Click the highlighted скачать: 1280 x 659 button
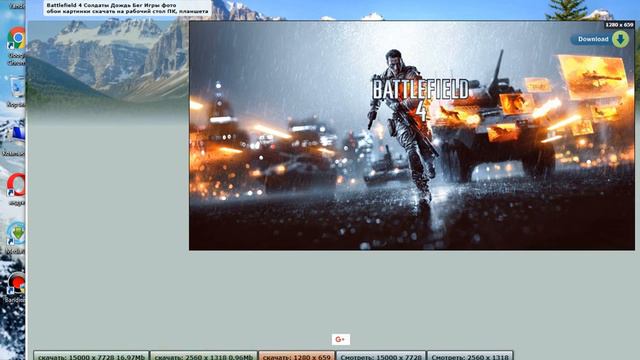 pyautogui.click(x=297, y=356)
